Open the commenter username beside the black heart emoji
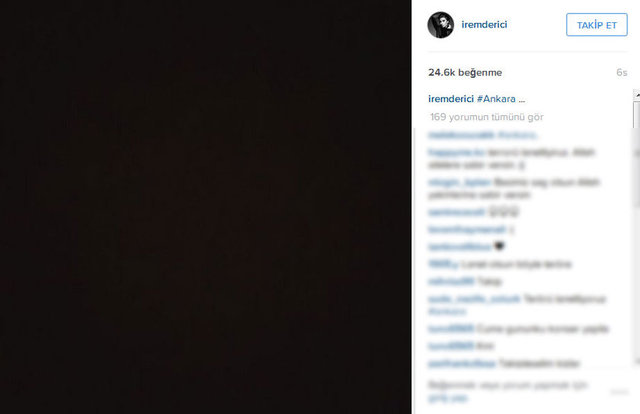This screenshot has width=640, height=414. [460, 247]
